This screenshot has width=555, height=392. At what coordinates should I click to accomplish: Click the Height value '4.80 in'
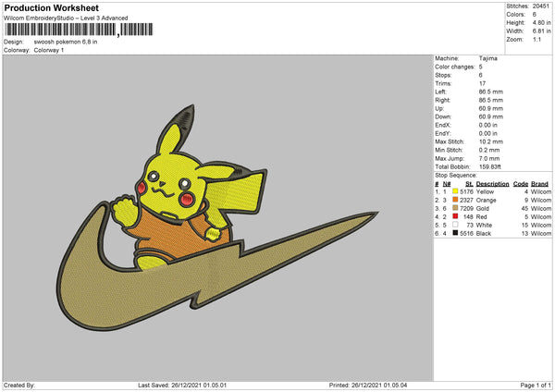point(541,22)
